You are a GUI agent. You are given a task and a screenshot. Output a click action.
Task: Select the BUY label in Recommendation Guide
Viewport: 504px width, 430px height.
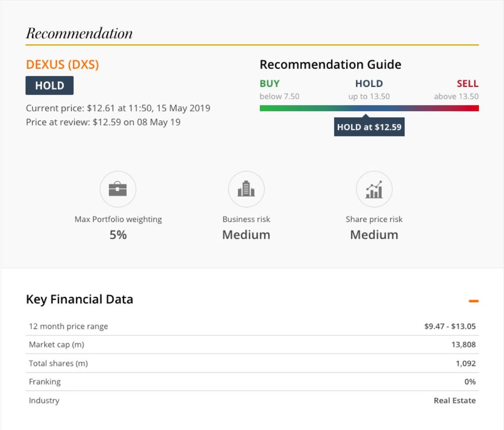coord(269,84)
